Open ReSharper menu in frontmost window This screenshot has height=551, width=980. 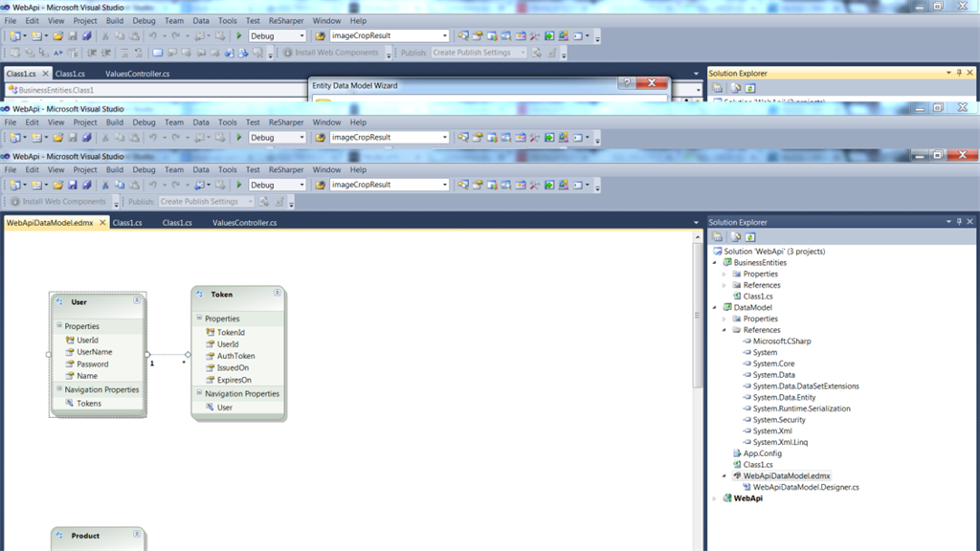(286, 170)
